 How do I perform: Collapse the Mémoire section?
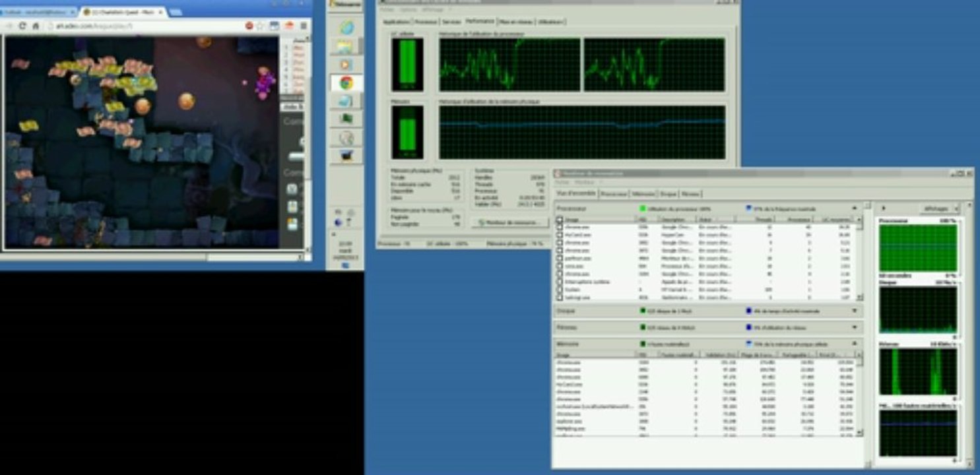pos(855,344)
